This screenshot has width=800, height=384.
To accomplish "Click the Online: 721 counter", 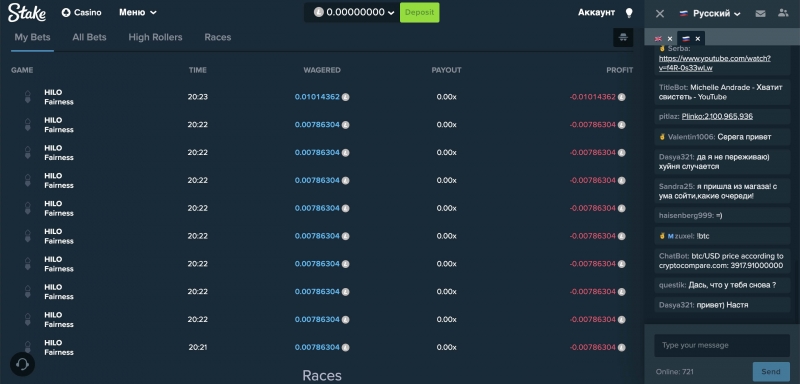I will click(x=674, y=372).
